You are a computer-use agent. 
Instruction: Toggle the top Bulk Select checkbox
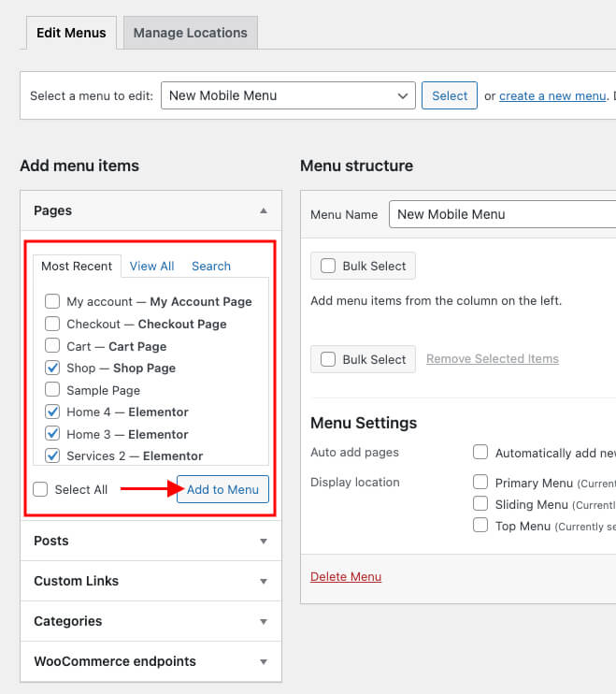(328, 266)
